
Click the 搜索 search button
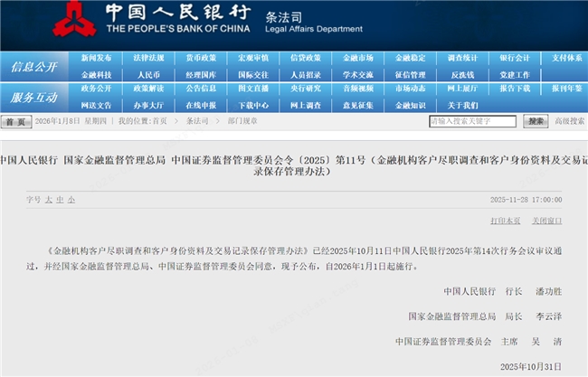pyautogui.click(x=536, y=121)
